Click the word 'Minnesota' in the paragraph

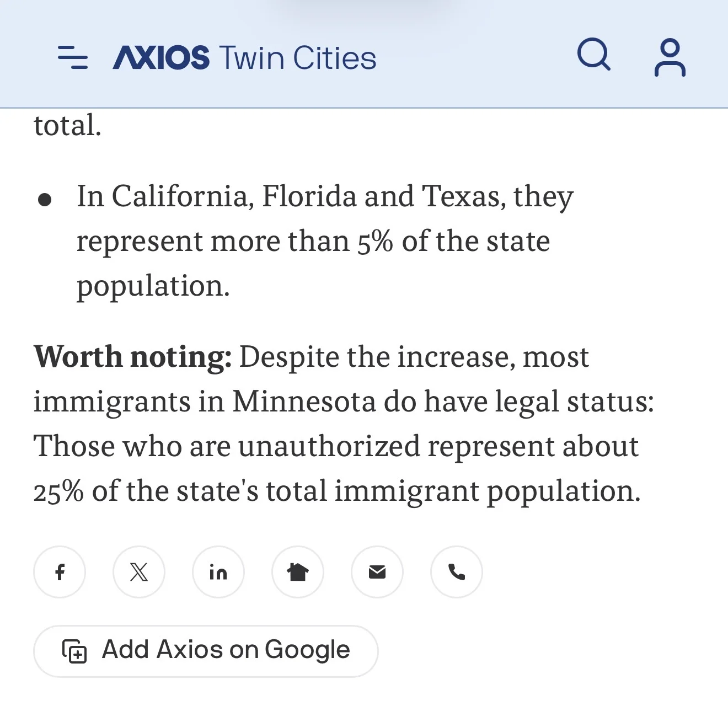pyautogui.click(x=304, y=402)
